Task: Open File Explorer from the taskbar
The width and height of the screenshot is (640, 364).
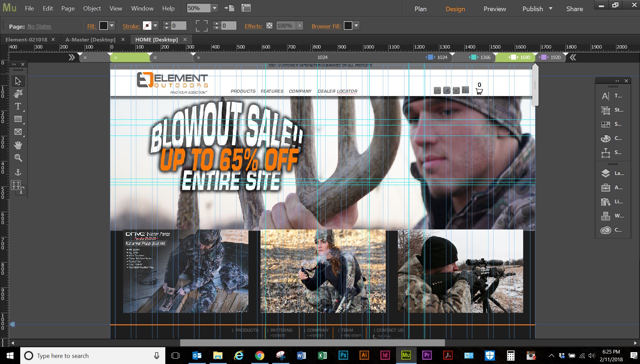Action: pyautogui.click(x=218, y=355)
